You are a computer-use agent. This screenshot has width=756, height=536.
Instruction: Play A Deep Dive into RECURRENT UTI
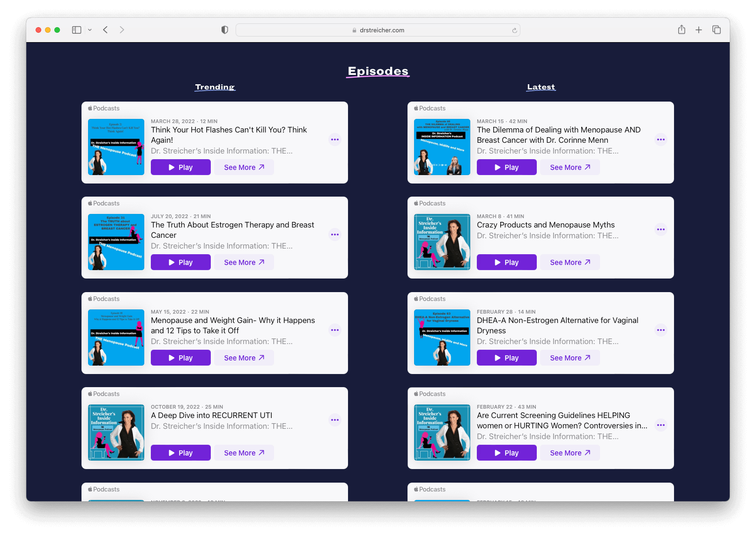click(x=181, y=453)
